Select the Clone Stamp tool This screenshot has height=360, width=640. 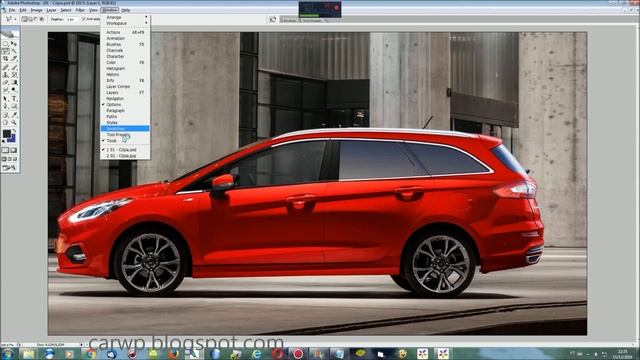[5, 75]
